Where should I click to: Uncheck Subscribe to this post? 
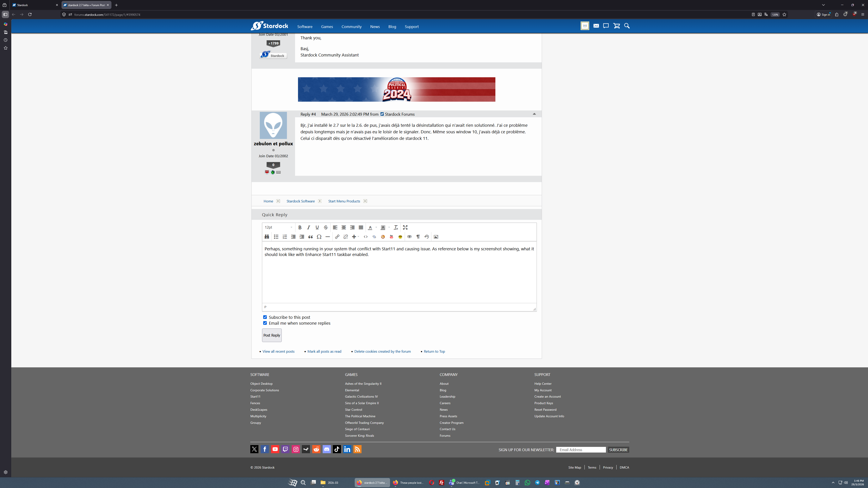265,317
